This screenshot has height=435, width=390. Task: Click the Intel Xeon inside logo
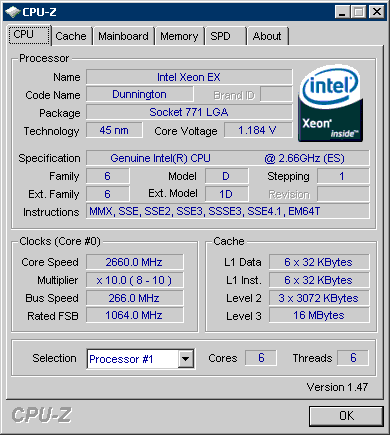point(330,104)
